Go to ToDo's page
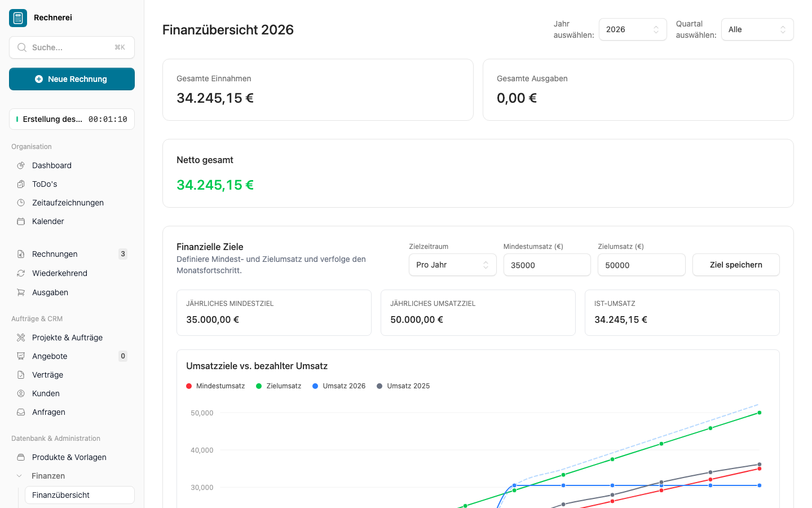The height and width of the screenshot is (508, 812). click(72, 184)
